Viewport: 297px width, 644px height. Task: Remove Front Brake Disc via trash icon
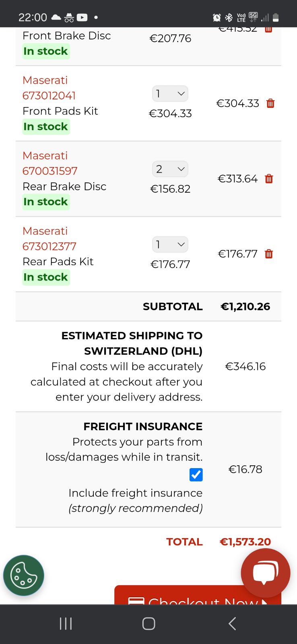coord(268,29)
